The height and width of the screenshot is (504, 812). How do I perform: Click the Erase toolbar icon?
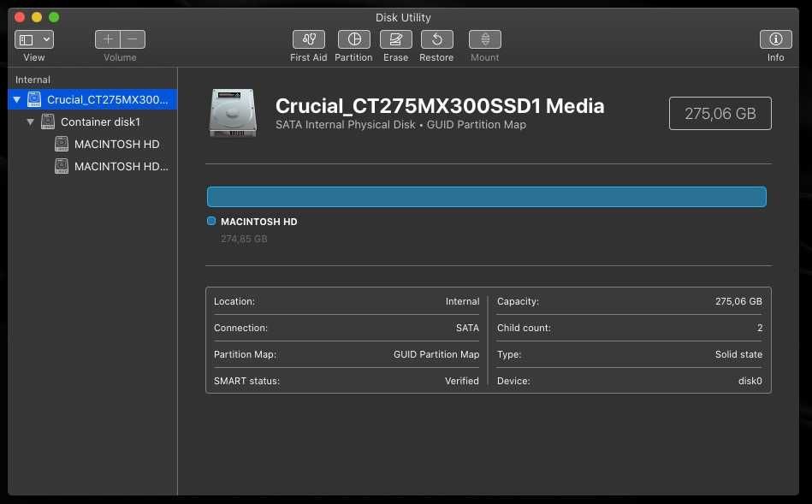(395, 39)
